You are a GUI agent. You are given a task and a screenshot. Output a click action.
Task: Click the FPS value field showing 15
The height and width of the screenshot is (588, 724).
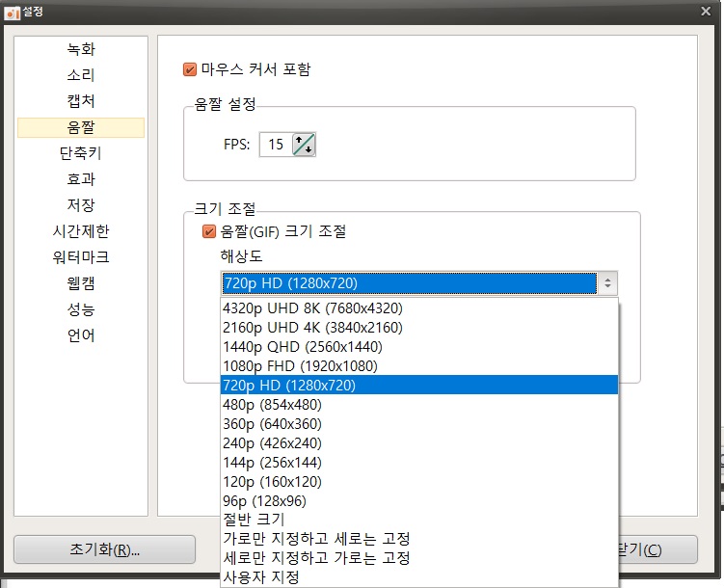click(x=276, y=145)
